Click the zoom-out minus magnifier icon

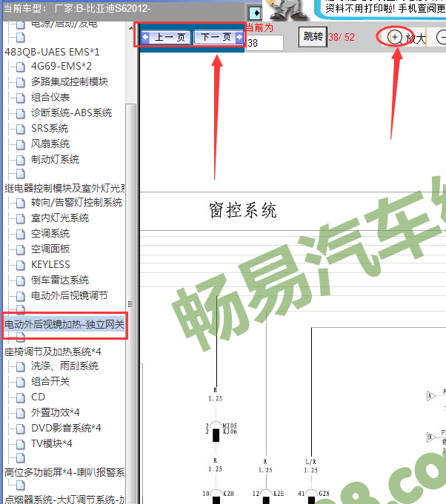click(441, 37)
